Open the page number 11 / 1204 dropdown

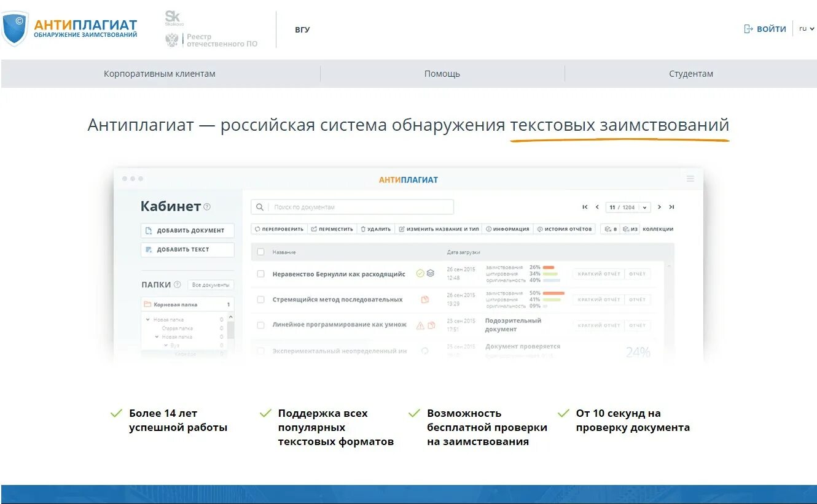(628, 207)
